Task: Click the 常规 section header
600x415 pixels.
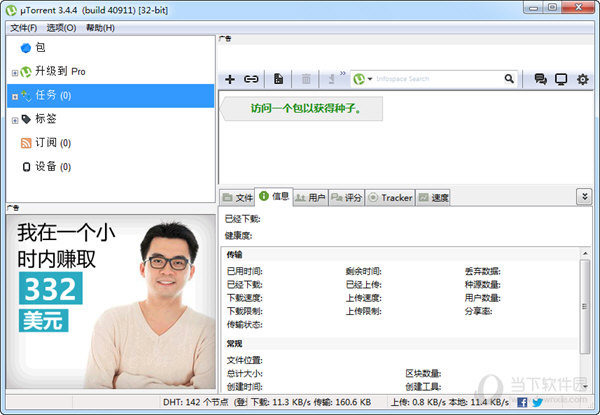Action: click(x=234, y=343)
